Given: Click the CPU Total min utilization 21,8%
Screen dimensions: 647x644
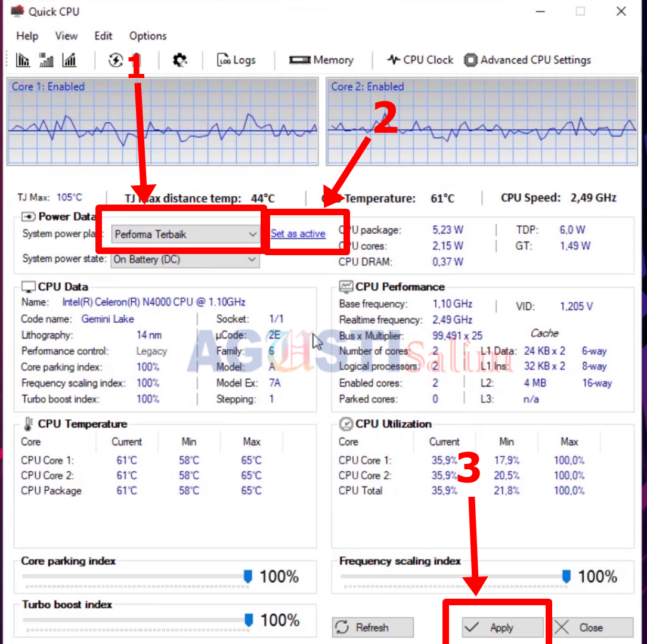Looking at the screenshot, I should [x=507, y=491].
